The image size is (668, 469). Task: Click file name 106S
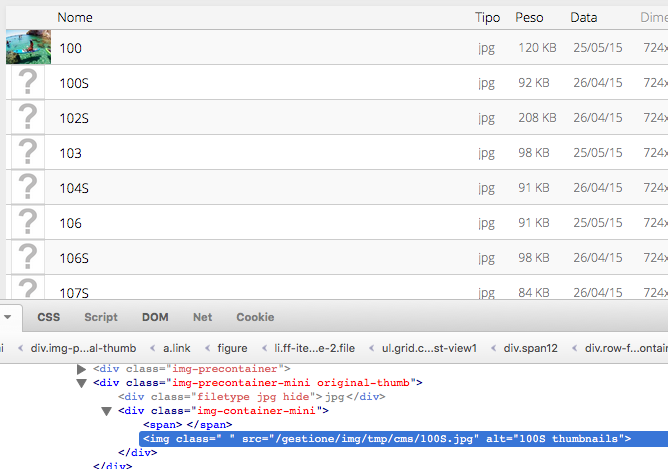tap(74, 258)
